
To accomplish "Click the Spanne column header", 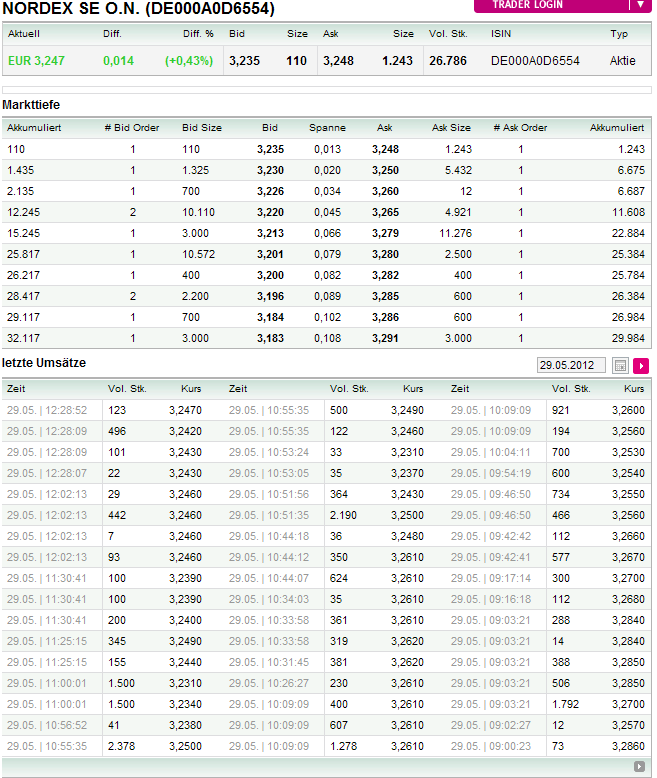I will click(327, 128).
